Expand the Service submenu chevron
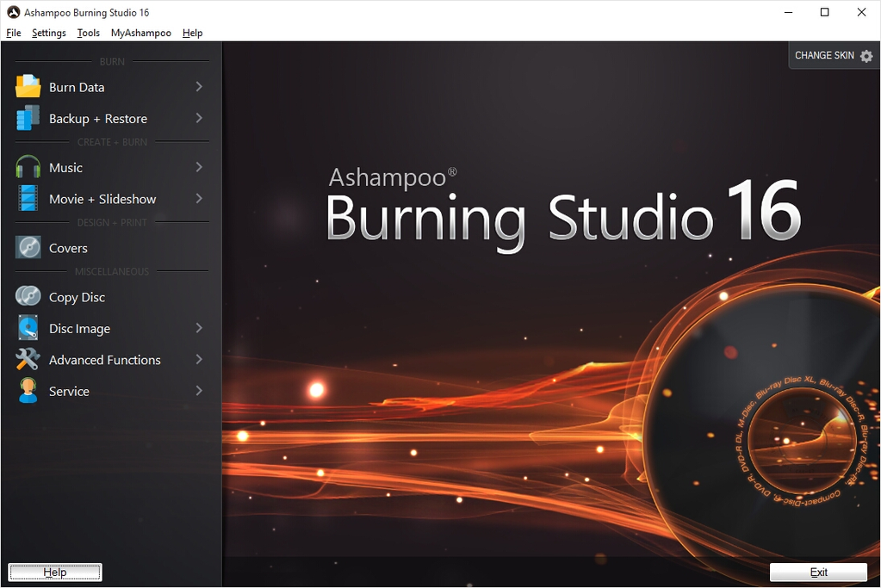 pos(199,391)
